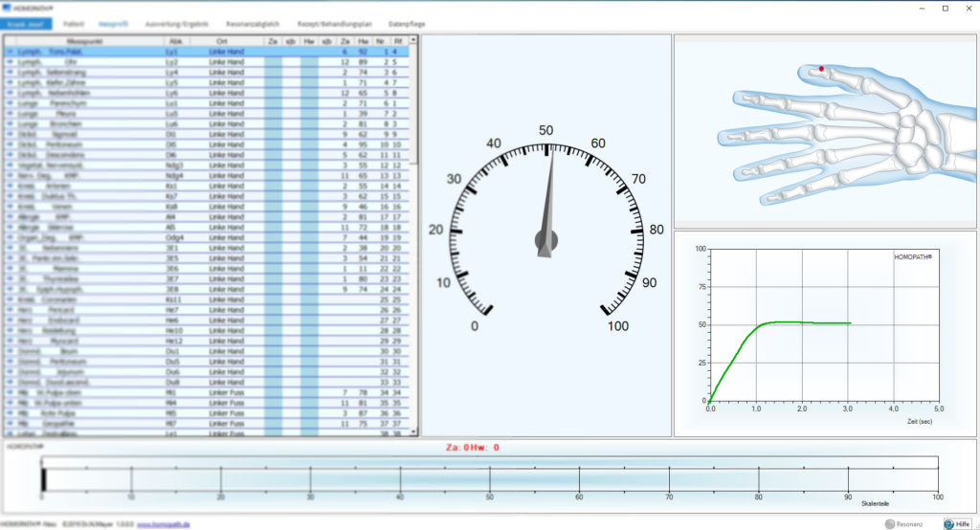This screenshot has width=980, height=530.
Task: Click the Hilfe help button
Action: coord(957,523)
